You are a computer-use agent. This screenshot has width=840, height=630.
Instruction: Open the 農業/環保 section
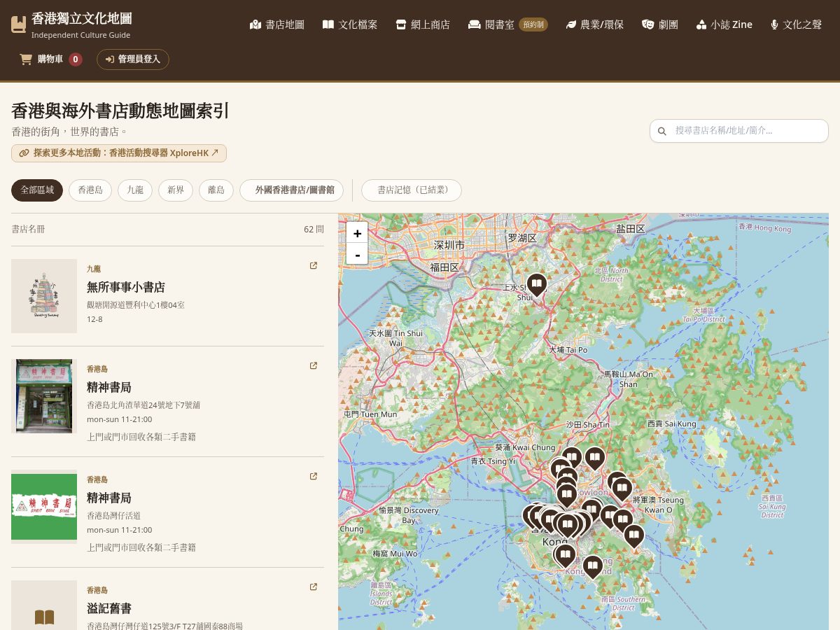[595, 24]
